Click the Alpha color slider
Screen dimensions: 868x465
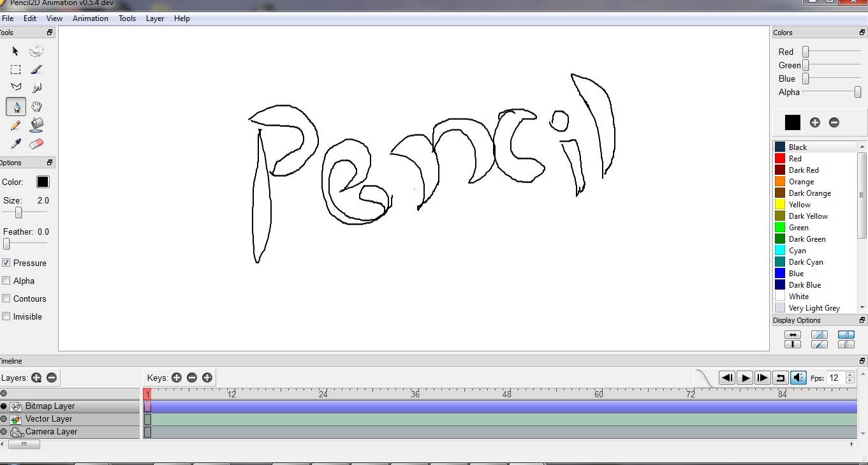(832, 92)
